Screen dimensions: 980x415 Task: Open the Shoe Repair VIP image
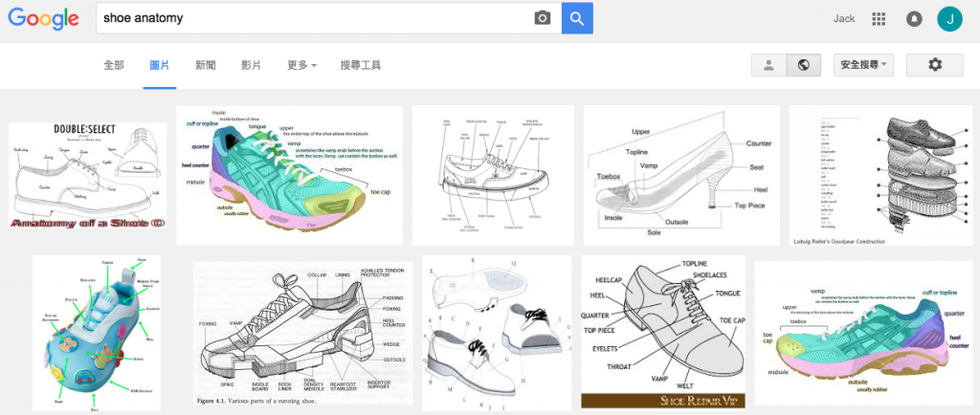click(x=663, y=332)
